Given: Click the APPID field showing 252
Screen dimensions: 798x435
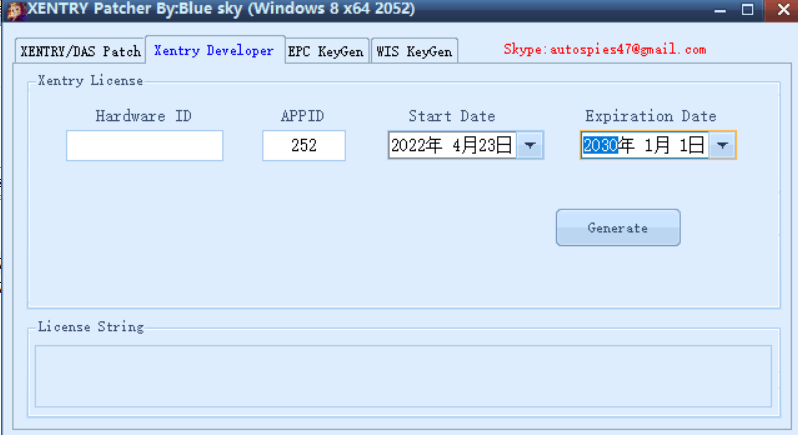Looking at the screenshot, I should pos(304,146).
